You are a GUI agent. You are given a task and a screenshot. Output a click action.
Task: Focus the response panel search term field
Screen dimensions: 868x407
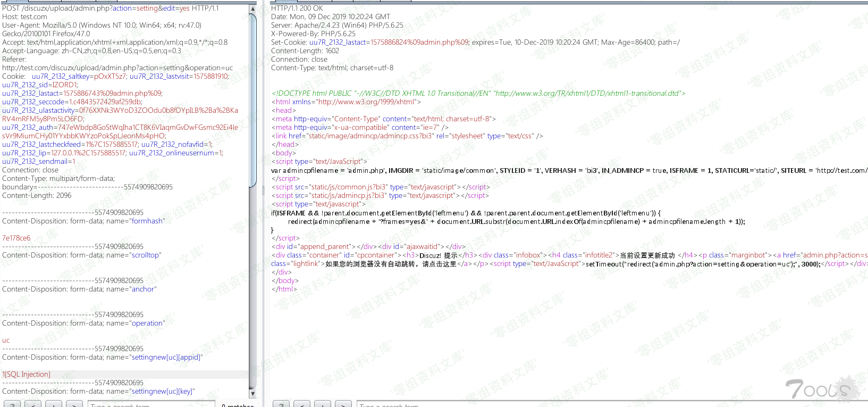pyautogui.click(x=611, y=404)
